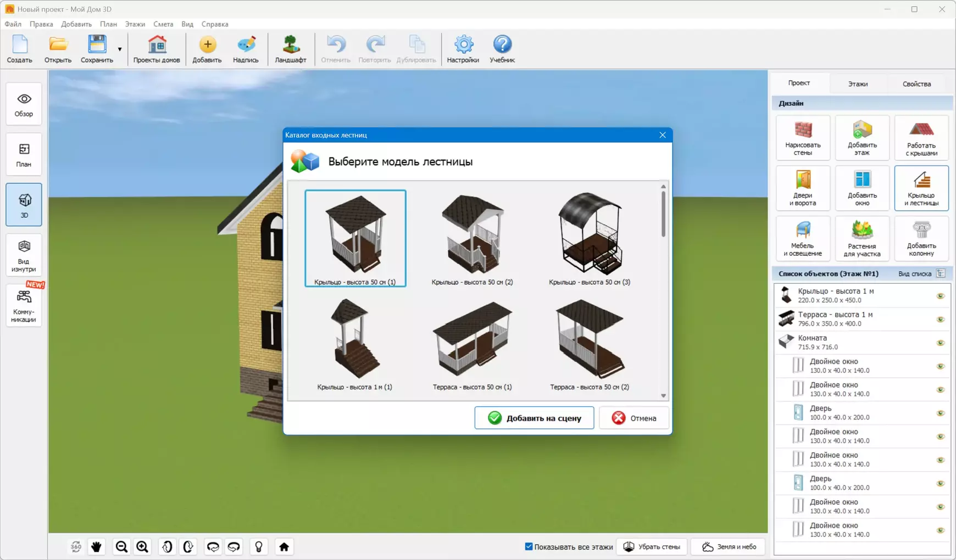Click the Создать new project toolbar icon

(20, 49)
